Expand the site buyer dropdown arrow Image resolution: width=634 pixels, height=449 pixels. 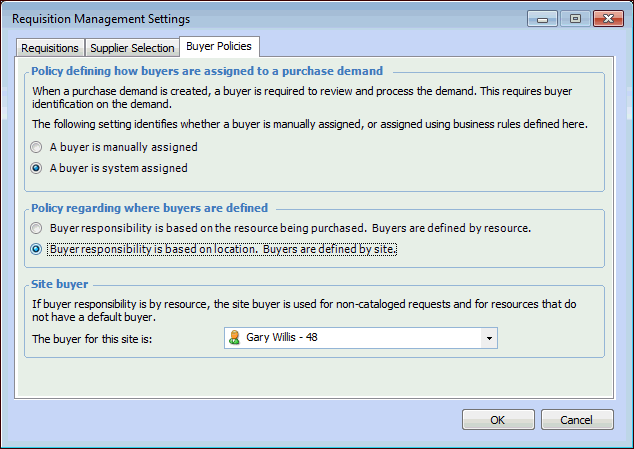[x=489, y=338]
